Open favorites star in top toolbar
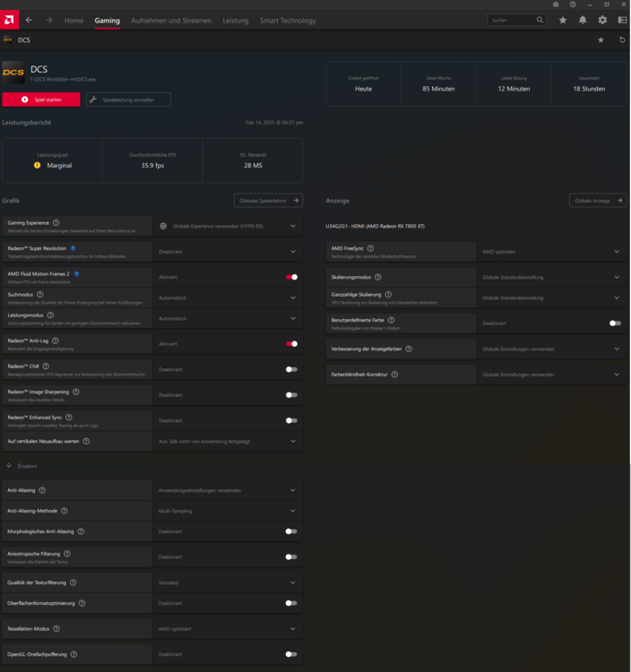 pyautogui.click(x=563, y=20)
